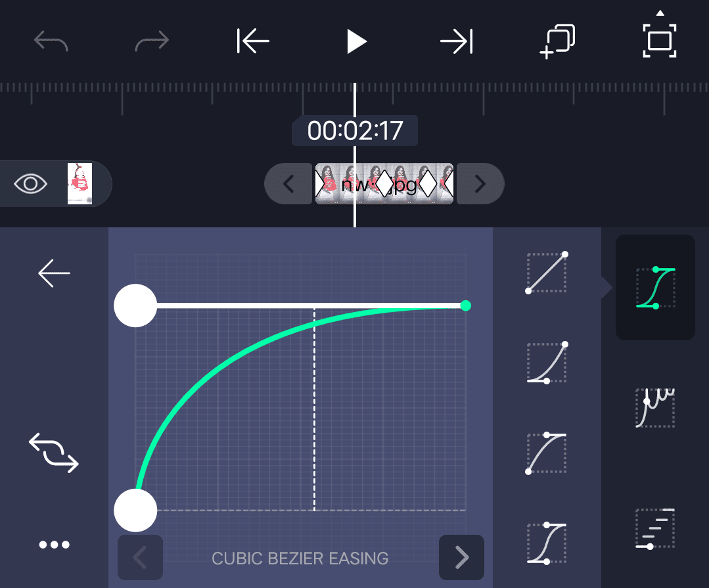Tap the redo arrow icon

coord(152,42)
